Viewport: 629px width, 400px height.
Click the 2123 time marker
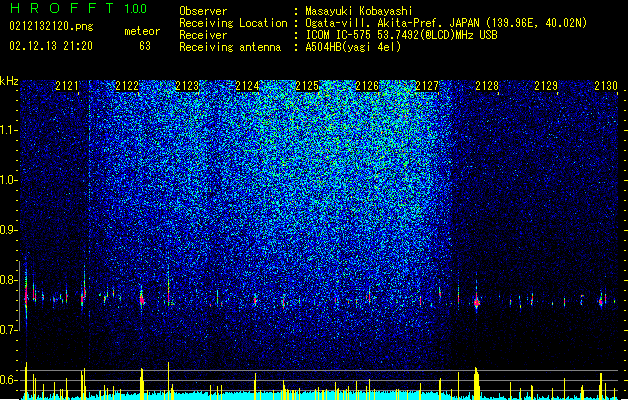[187, 86]
